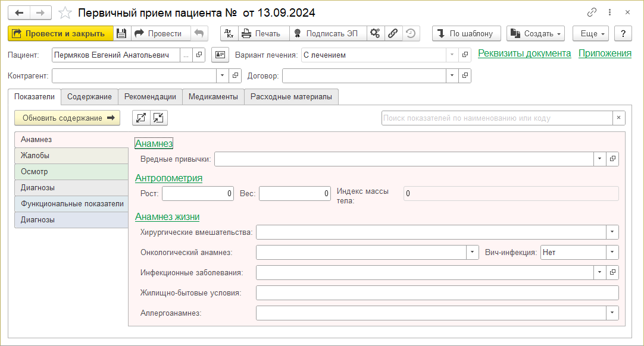Open the patient card icon next to Пациент
The width and height of the screenshot is (644, 346).
[220, 55]
